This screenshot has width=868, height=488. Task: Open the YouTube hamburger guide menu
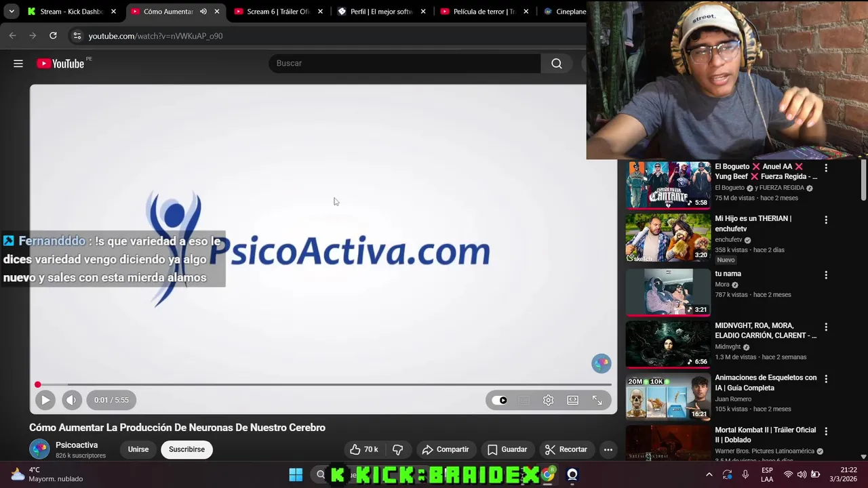coord(18,63)
